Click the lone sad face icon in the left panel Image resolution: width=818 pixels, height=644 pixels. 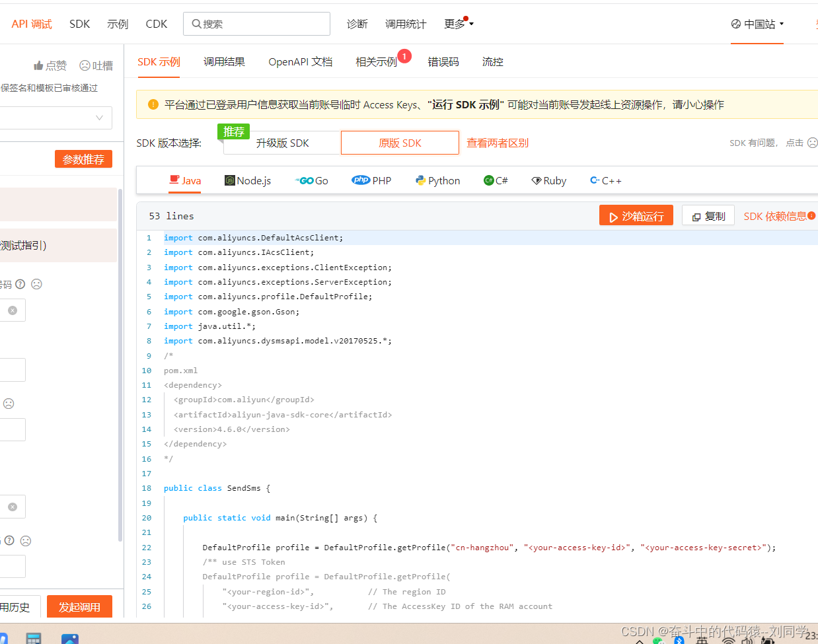coord(9,404)
